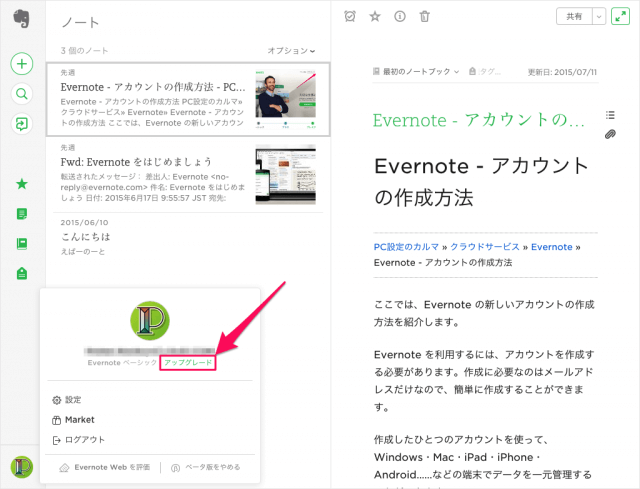The image size is (640, 489).
Task: Choose ログアウト in the account menu
Action: tap(84, 440)
